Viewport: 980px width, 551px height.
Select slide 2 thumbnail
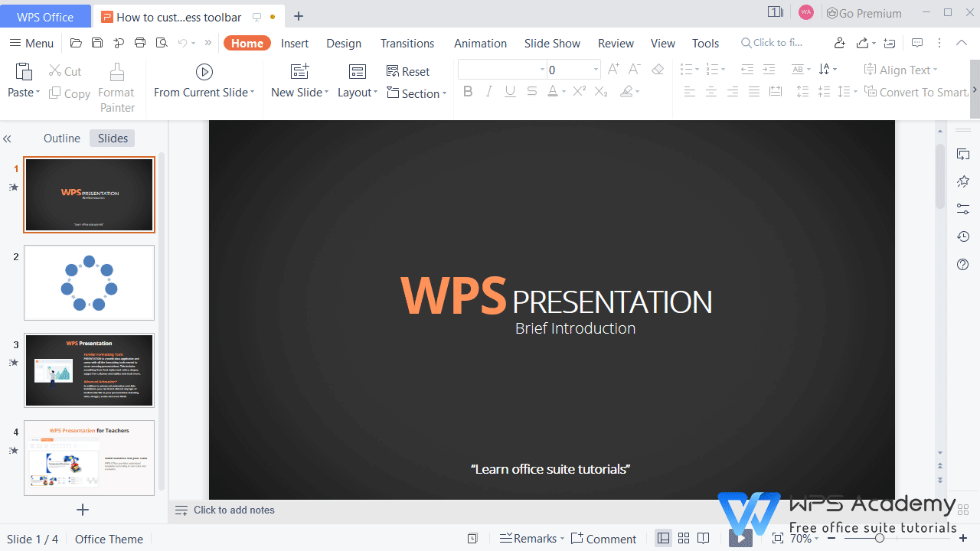(x=89, y=282)
